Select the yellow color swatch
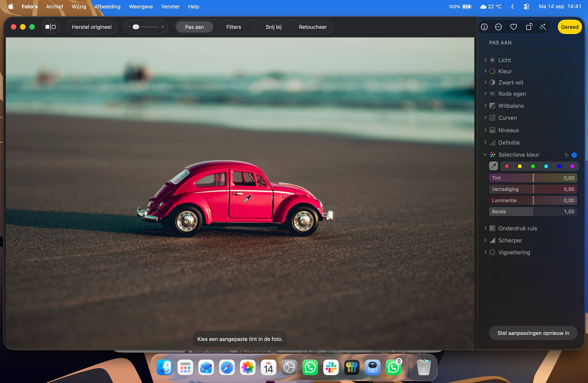588x383 pixels. [520, 166]
